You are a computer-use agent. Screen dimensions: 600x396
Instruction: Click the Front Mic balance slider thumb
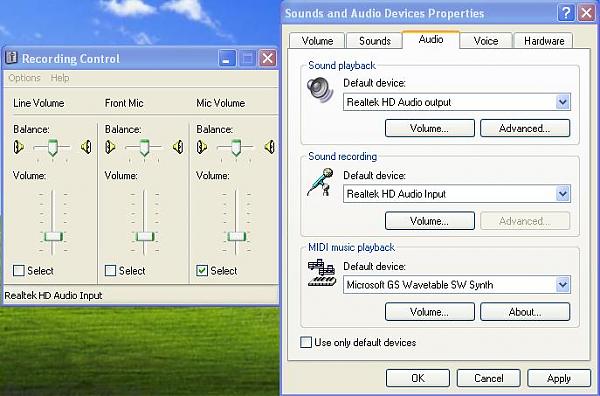(144, 148)
